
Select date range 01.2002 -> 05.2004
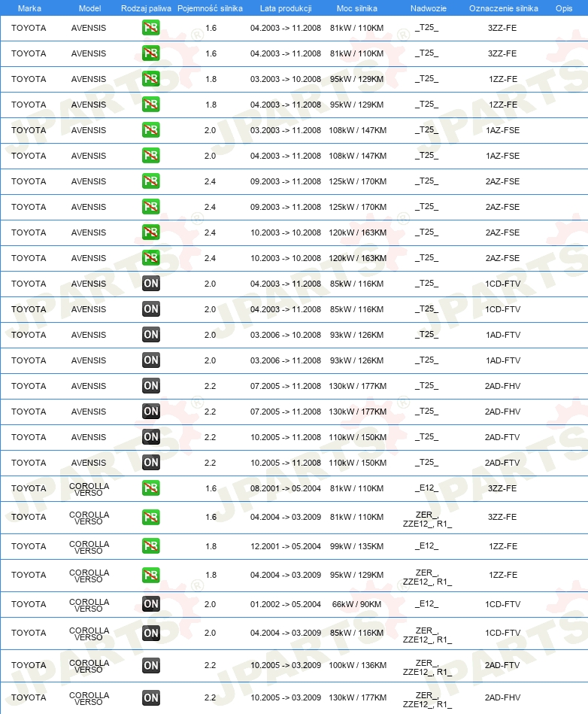(x=286, y=604)
